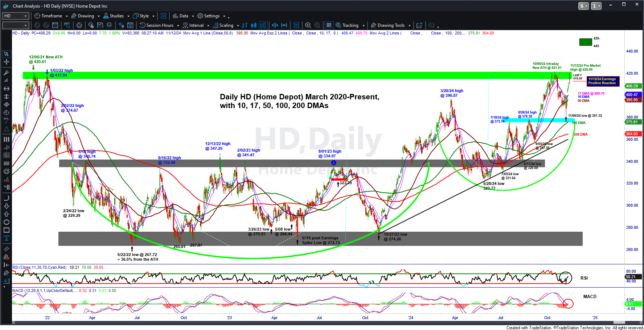
Task: Expand the Studies dropdown arrow
Action: click(128, 16)
